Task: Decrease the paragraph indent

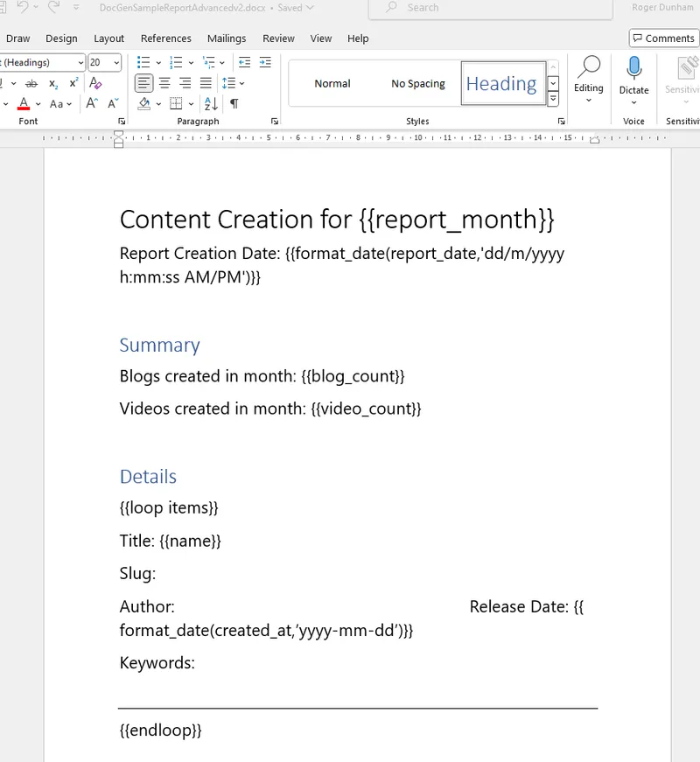Action: pyautogui.click(x=244, y=62)
